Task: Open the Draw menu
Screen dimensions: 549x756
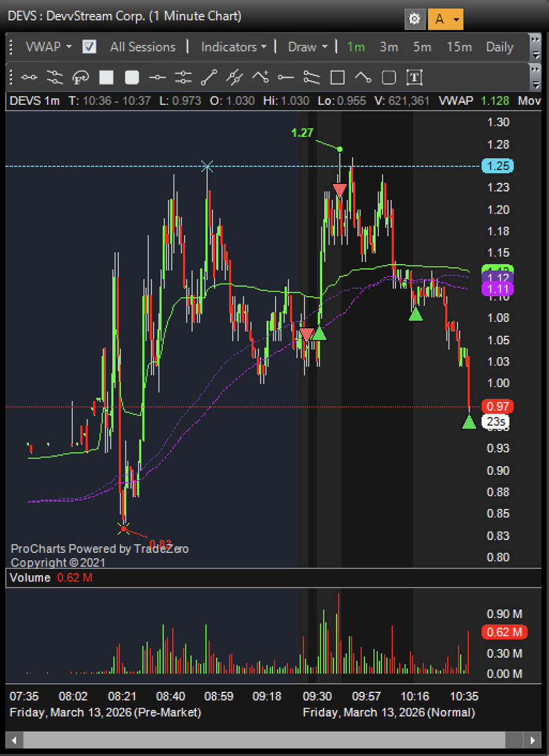Action: (x=308, y=47)
